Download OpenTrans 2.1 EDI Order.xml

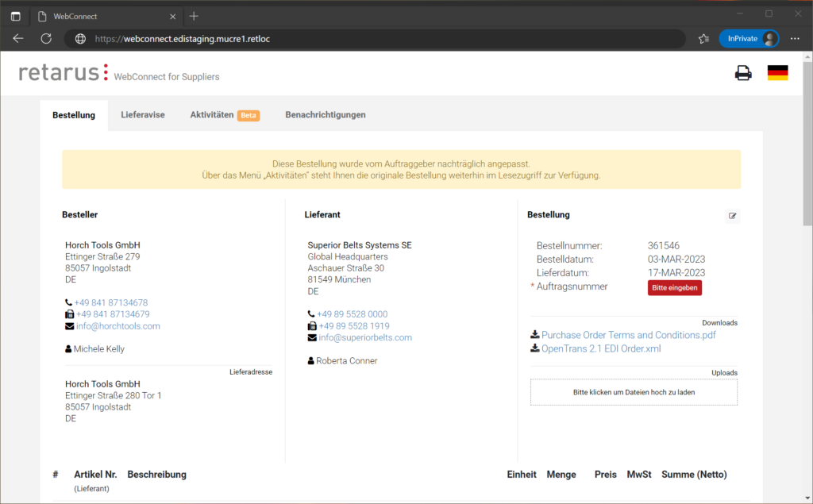tap(602, 348)
